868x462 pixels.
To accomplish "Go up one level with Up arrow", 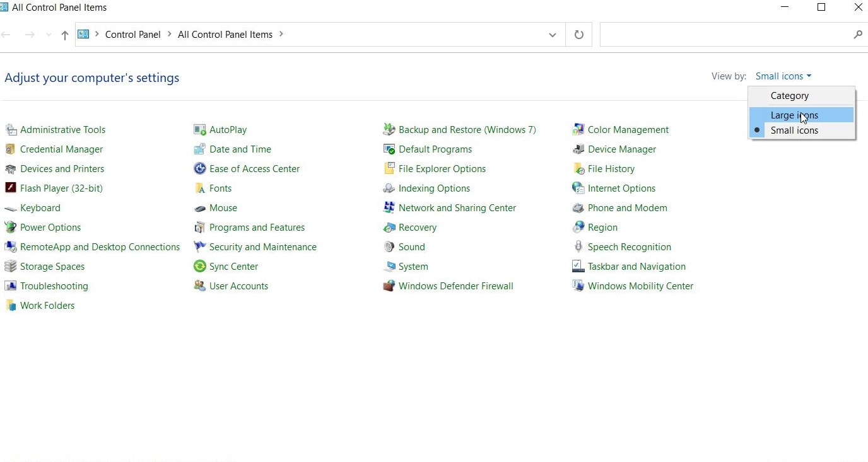I will [64, 35].
